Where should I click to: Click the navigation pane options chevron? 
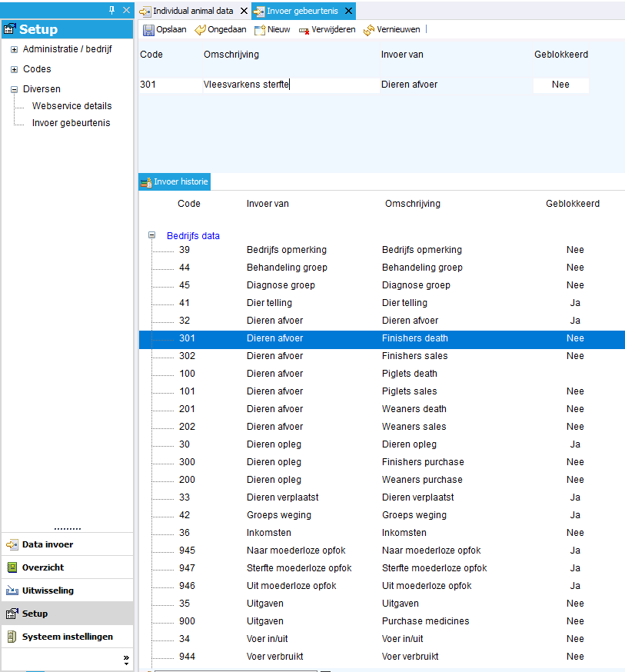tap(126, 660)
